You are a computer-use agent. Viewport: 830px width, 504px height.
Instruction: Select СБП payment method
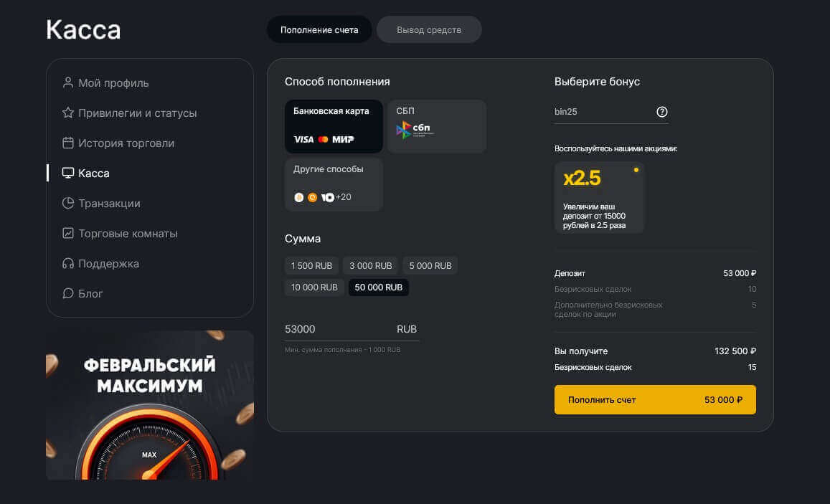(x=436, y=126)
